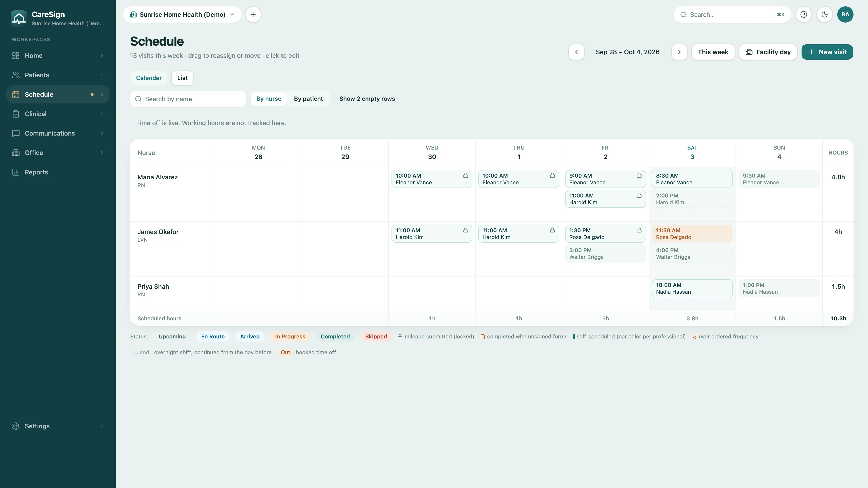Open James's 3:00 PM Walter Briggs visit
Screen dimensions: 868x488
click(605, 253)
